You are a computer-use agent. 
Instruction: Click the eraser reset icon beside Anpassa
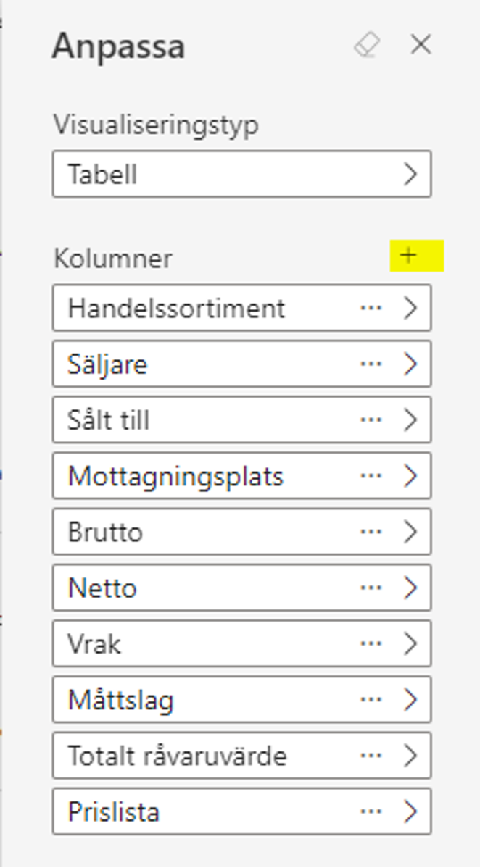(367, 45)
